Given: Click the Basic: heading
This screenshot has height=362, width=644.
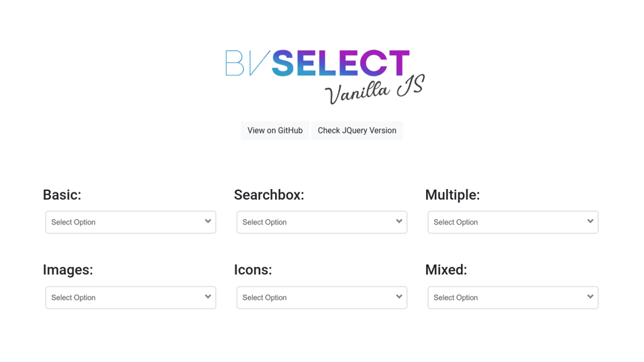Looking at the screenshot, I should click(x=62, y=195).
